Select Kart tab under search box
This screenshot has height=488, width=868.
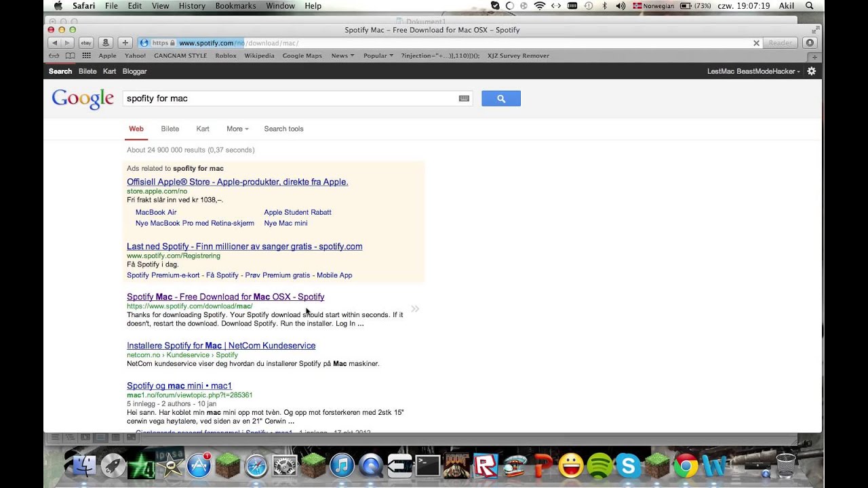(x=203, y=129)
